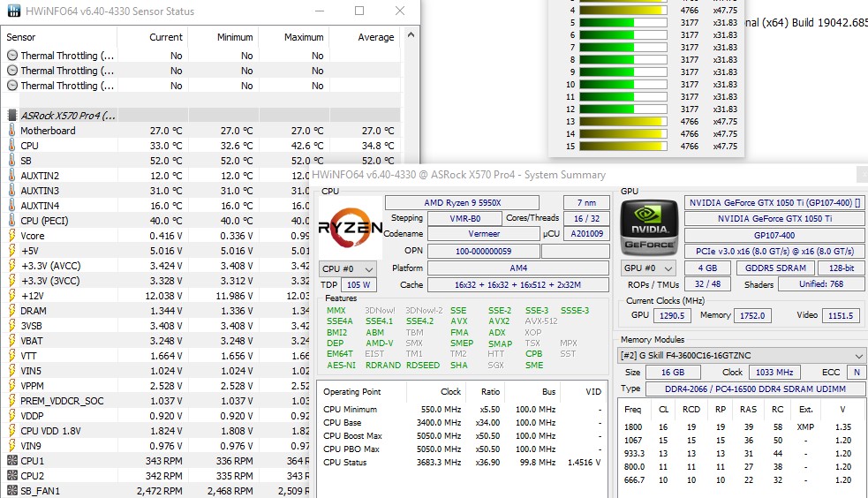Click the GPU clock 1290.5 field

(x=671, y=315)
